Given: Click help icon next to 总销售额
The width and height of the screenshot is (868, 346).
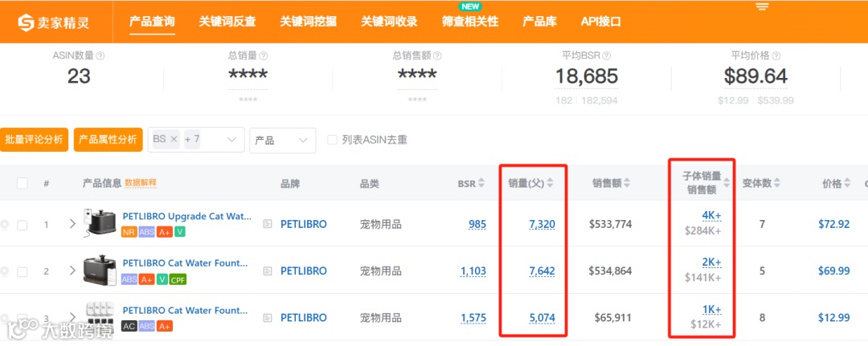Looking at the screenshot, I should [x=437, y=56].
